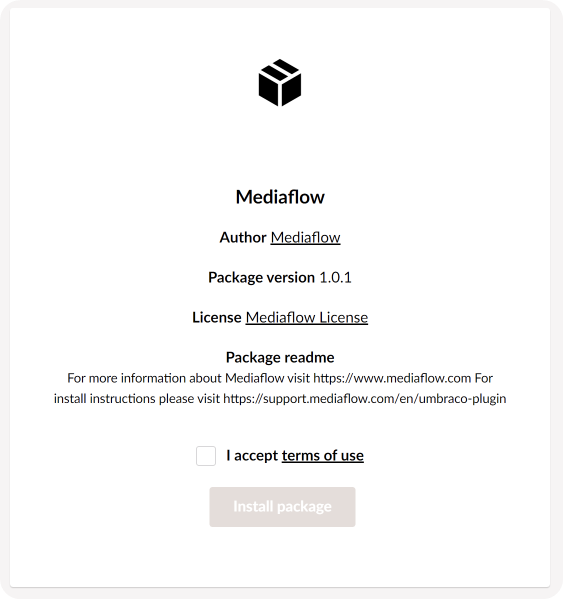Click the License label text
Viewport: 563px width, 599px height.
click(x=217, y=317)
